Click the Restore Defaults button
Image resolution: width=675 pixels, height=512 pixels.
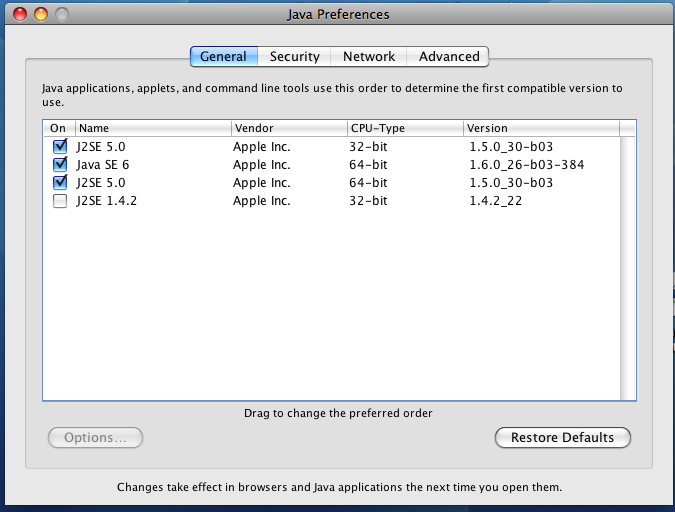[x=562, y=438]
